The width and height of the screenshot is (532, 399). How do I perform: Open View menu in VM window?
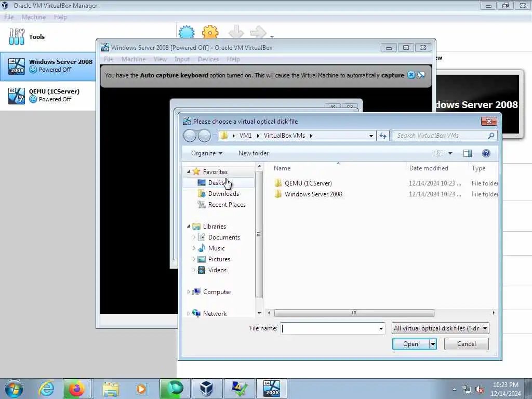[x=160, y=59]
